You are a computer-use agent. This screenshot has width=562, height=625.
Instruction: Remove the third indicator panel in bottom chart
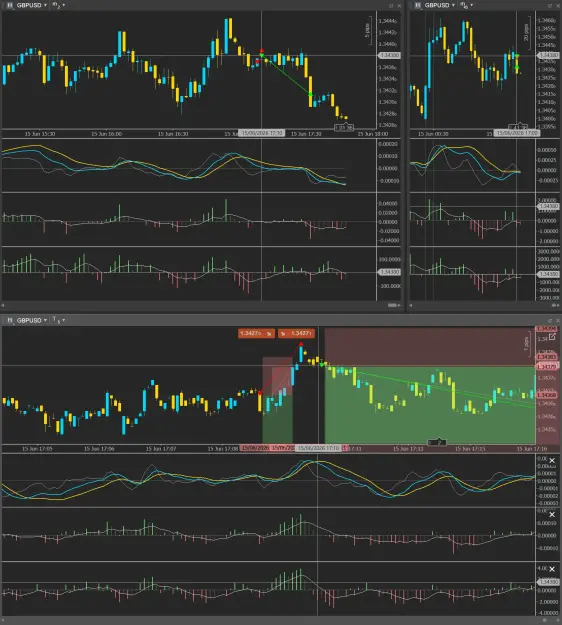pyautogui.click(x=552, y=569)
